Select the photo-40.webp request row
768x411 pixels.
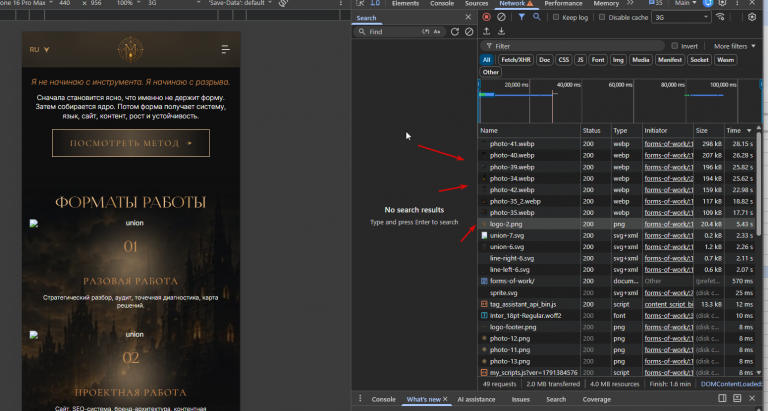tap(617, 155)
